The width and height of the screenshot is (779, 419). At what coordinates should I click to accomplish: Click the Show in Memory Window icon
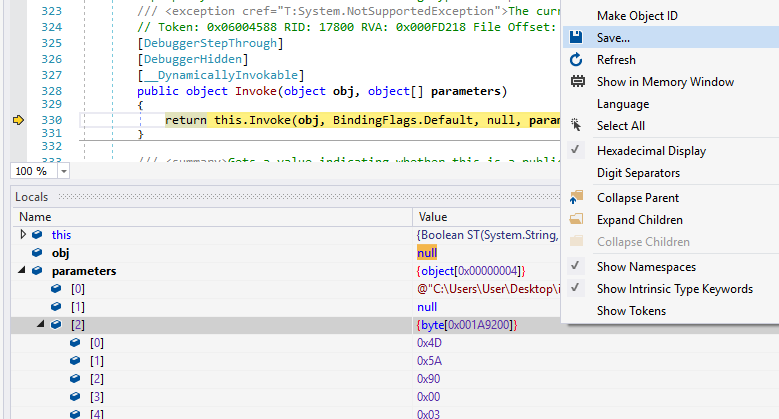point(577,82)
